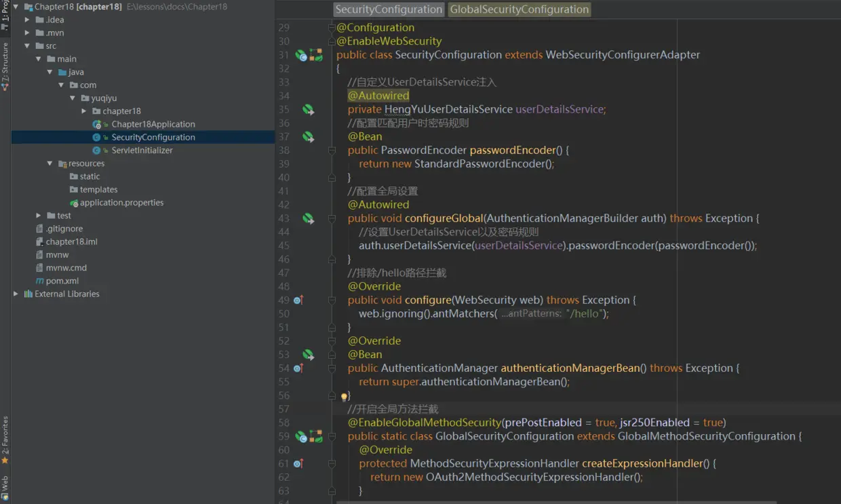Open the Web tool window tab
This screenshot has width=841, height=504.
point(5,488)
